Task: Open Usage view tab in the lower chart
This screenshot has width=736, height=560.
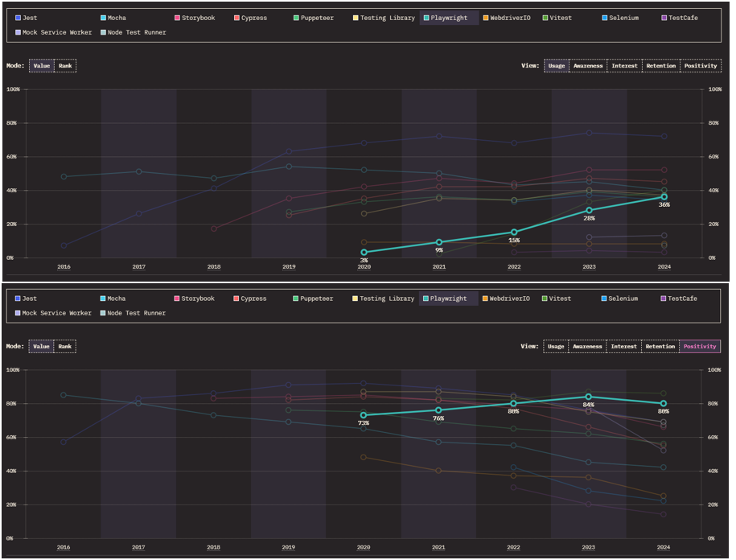Action: tap(556, 347)
